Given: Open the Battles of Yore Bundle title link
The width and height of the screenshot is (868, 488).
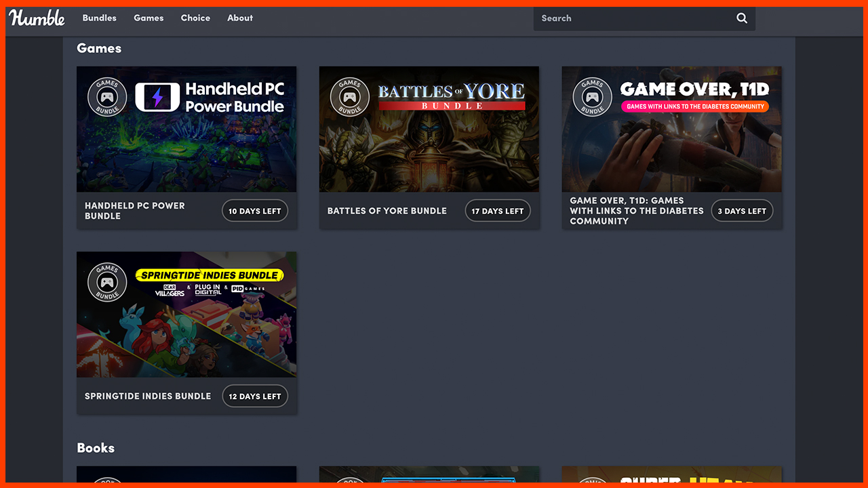Looking at the screenshot, I should tap(387, 211).
